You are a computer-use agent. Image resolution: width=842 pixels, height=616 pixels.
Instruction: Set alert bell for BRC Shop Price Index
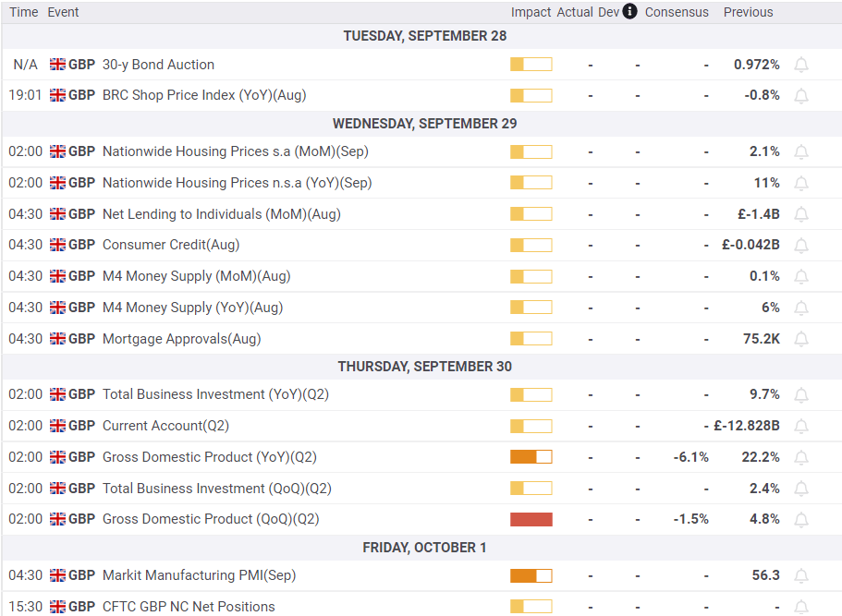[801, 95]
